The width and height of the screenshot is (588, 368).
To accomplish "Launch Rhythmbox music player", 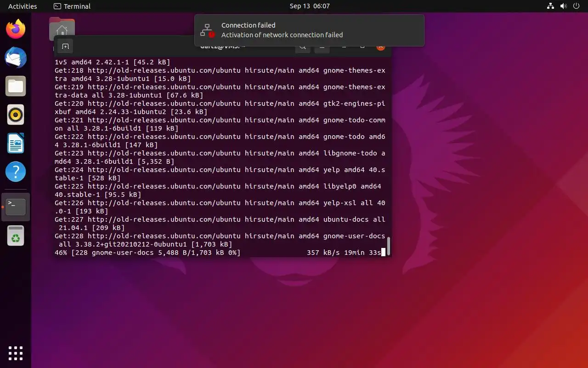I will [16, 115].
